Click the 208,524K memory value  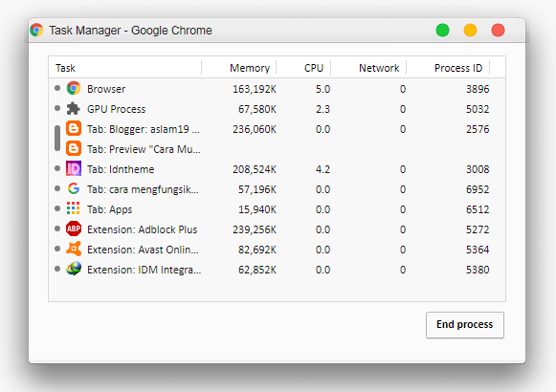[x=255, y=169]
